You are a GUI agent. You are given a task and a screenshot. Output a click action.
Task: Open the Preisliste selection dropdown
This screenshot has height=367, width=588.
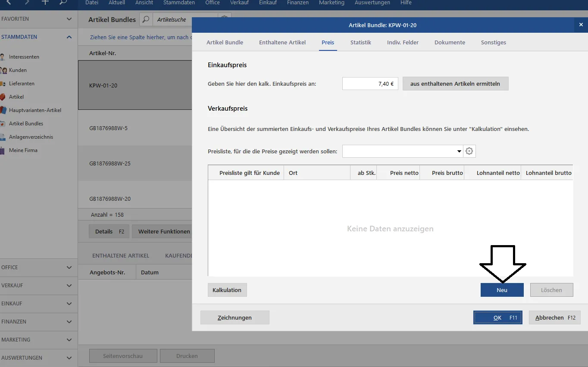pos(459,151)
